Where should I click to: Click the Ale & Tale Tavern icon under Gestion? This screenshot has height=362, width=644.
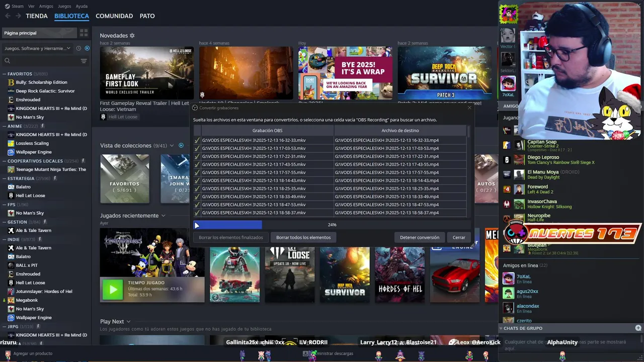[x=11, y=230]
